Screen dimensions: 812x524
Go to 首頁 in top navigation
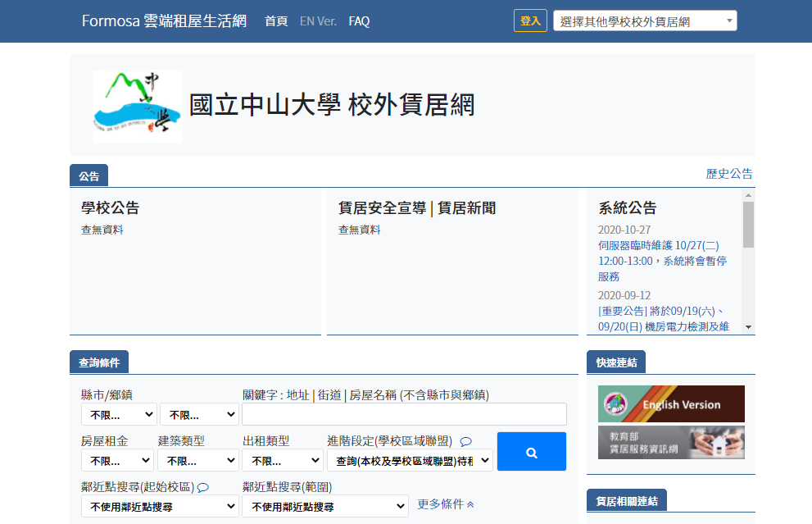[276, 21]
